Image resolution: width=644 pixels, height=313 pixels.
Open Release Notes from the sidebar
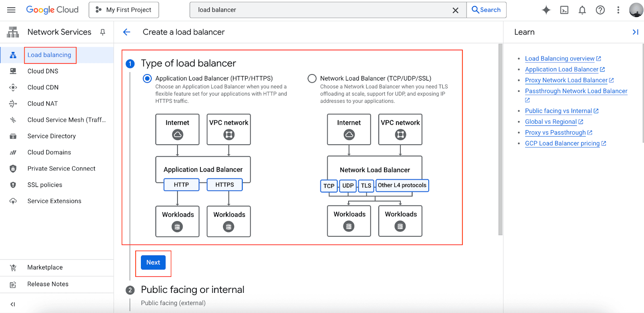48,284
